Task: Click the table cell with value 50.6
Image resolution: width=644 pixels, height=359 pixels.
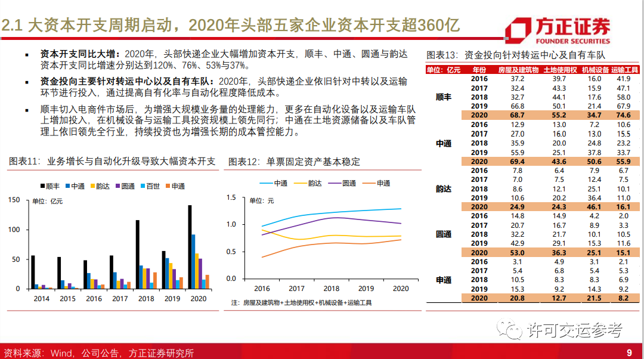Action: point(595,162)
